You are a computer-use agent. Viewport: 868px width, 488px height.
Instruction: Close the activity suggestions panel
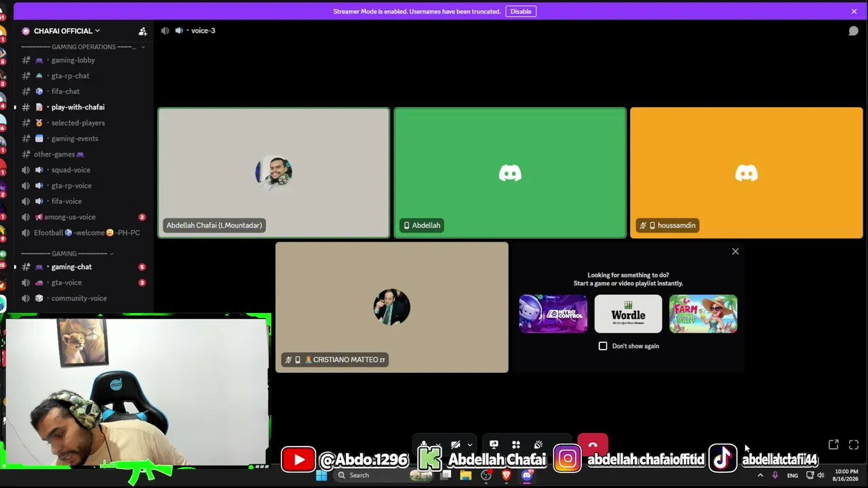click(735, 251)
